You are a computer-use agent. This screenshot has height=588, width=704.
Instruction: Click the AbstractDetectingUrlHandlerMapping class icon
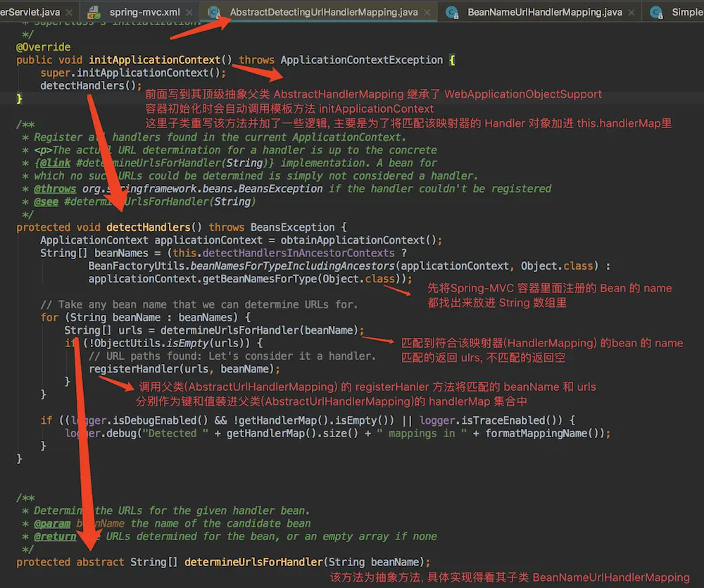(x=215, y=12)
